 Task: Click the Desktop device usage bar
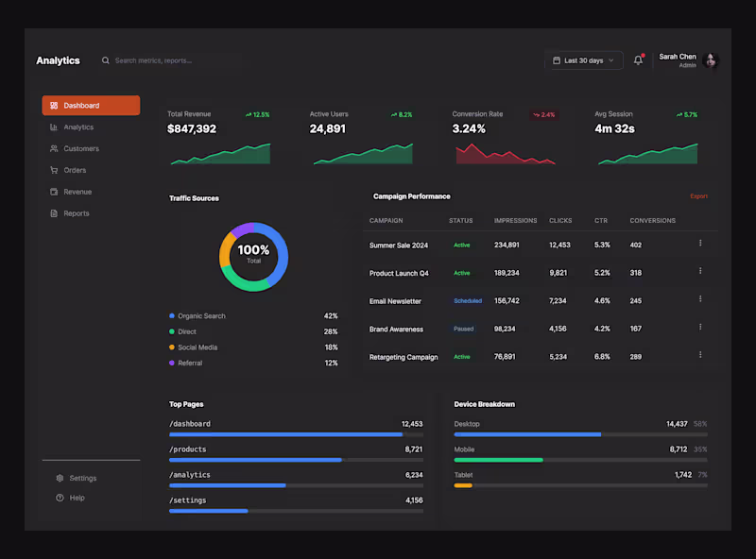[580, 434]
